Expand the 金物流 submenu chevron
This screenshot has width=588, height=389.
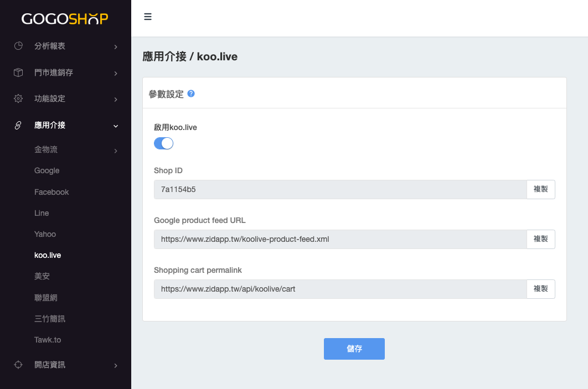pos(116,151)
